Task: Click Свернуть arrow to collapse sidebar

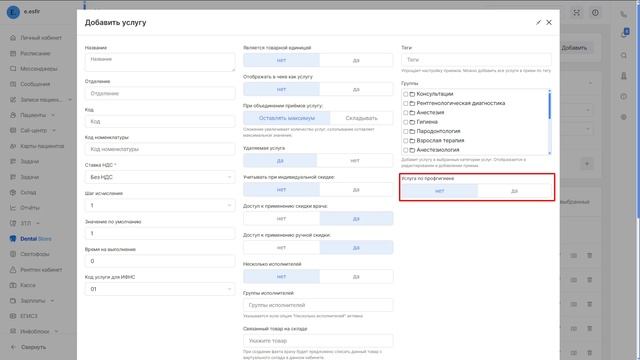Action: [x=13, y=347]
